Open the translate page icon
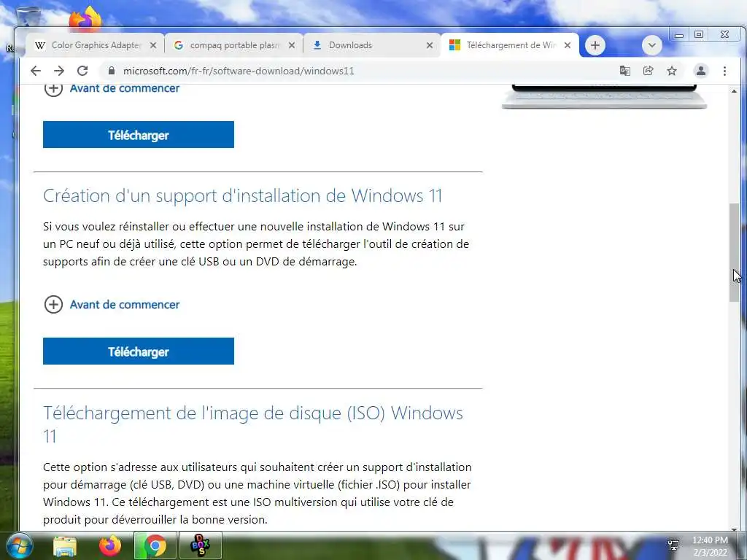This screenshot has height=560, width=747. tap(624, 71)
